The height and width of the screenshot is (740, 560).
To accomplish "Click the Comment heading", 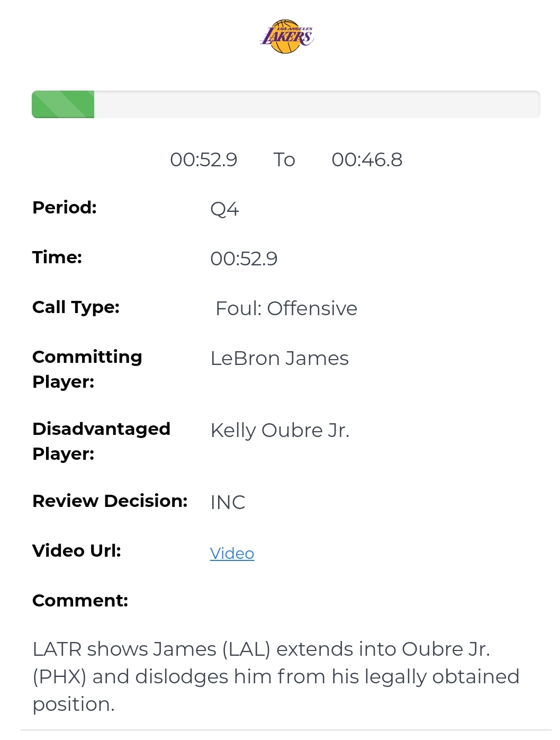I will [x=80, y=600].
